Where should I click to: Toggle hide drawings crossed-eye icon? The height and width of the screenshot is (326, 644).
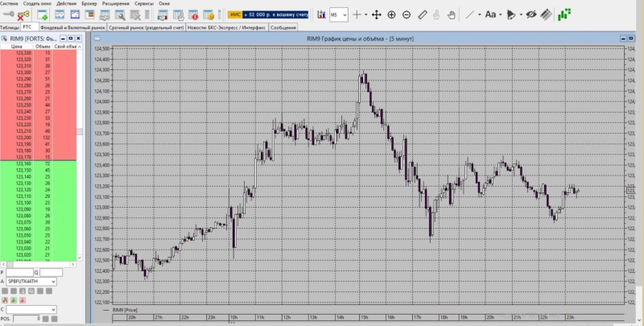[531, 14]
